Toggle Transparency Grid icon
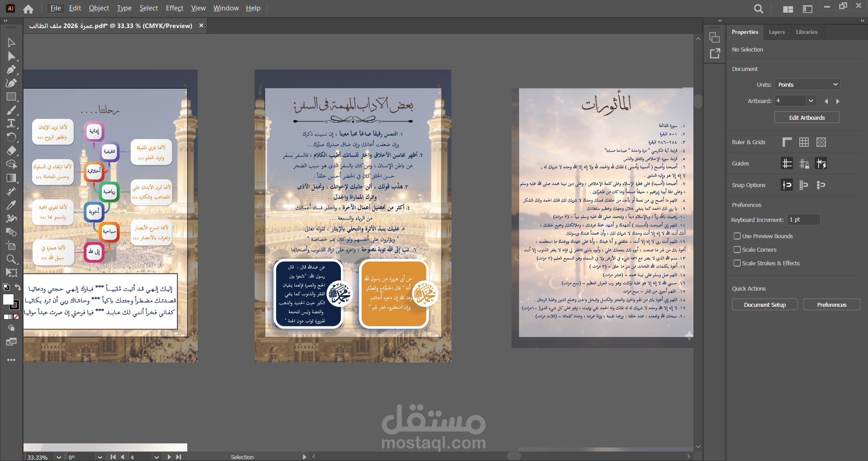The width and height of the screenshot is (868, 461). (x=821, y=142)
